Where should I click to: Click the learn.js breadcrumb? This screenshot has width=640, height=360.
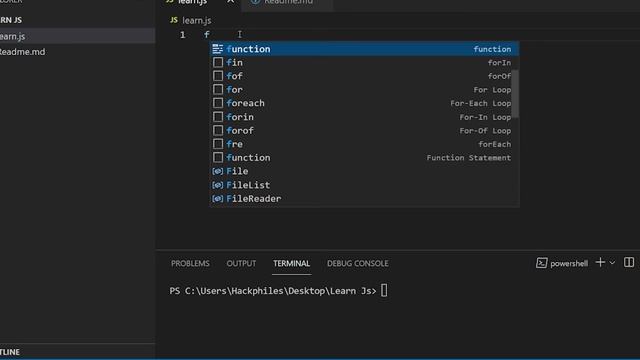click(x=196, y=20)
